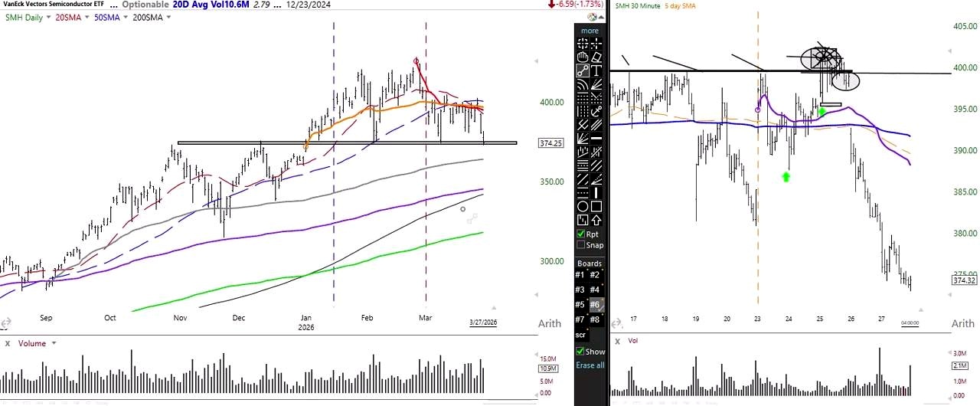Click the VanEck Vectors Semiconductor ETF title
The height and width of the screenshot is (406, 980).
click(52, 5)
